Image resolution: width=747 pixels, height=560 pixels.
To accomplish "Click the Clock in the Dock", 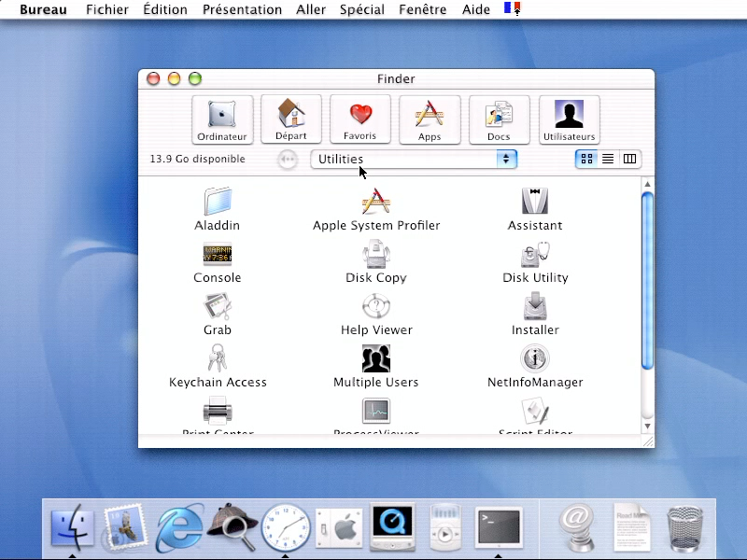I will coord(286,527).
